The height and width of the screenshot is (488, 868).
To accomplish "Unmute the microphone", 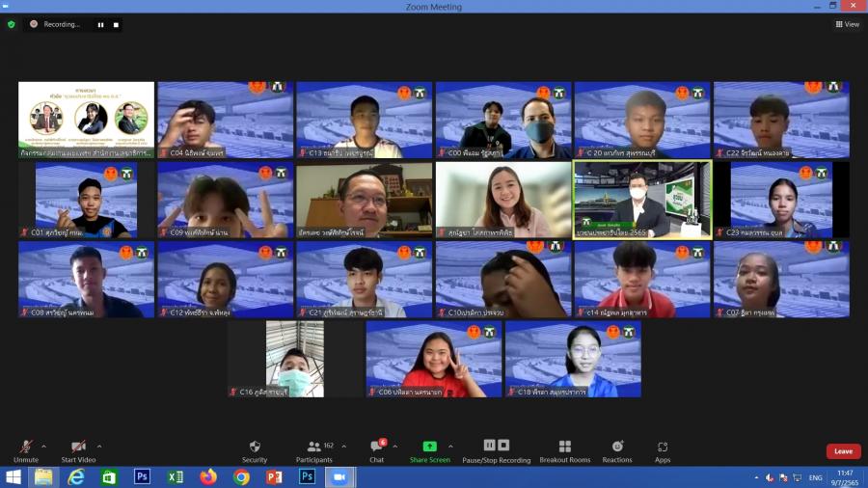I will click(x=25, y=448).
